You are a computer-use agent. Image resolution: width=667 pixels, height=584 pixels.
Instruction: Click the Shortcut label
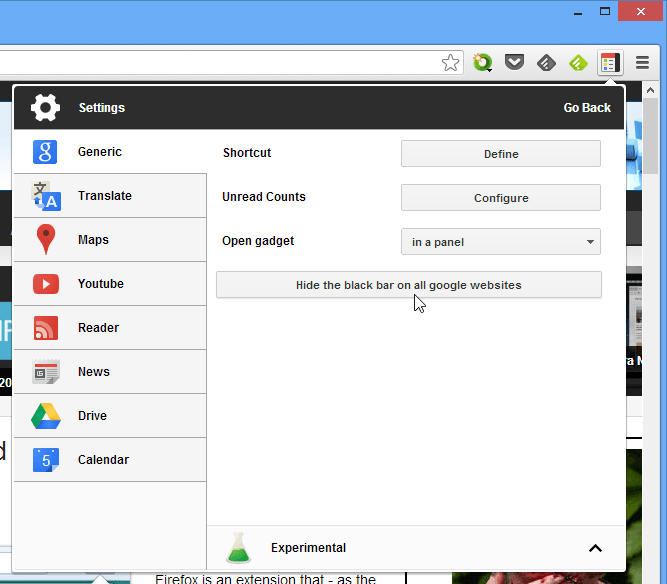pos(247,153)
